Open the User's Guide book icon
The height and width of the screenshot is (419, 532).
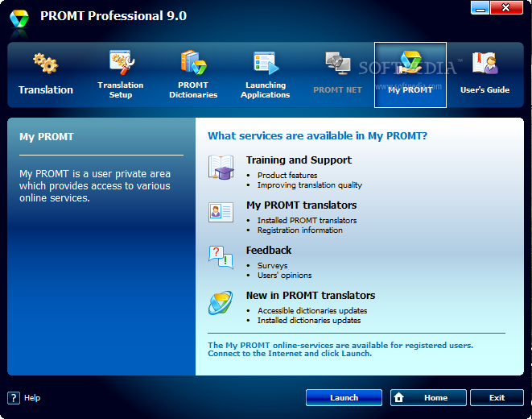pos(485,63)
